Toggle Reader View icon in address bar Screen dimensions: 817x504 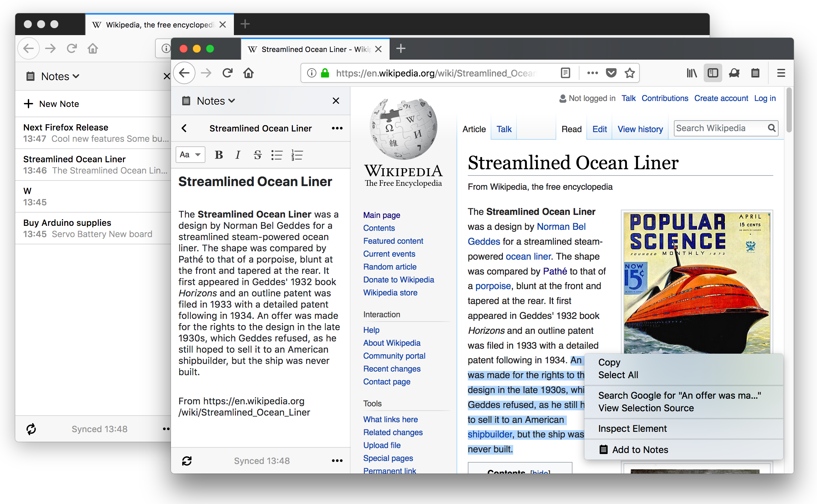(566, 73)
